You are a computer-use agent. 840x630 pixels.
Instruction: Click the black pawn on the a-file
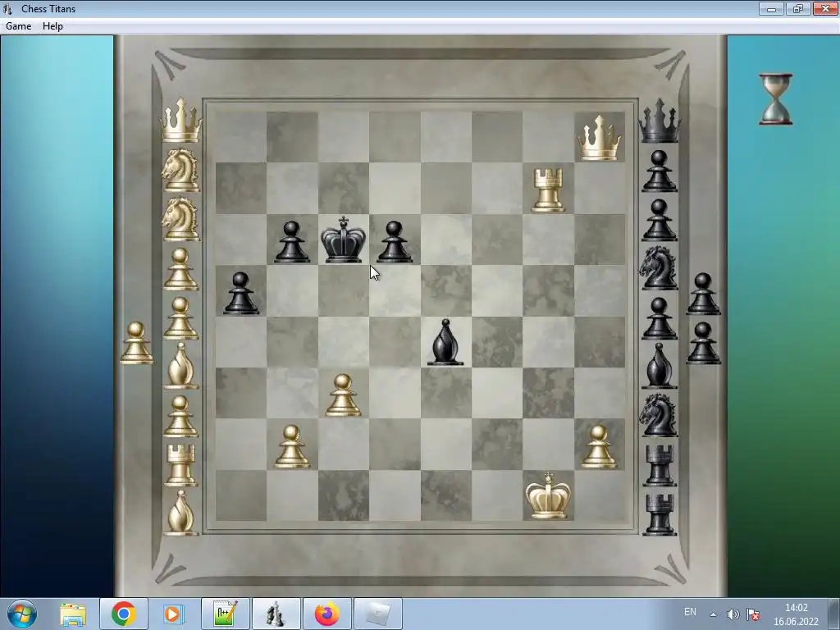241,293
